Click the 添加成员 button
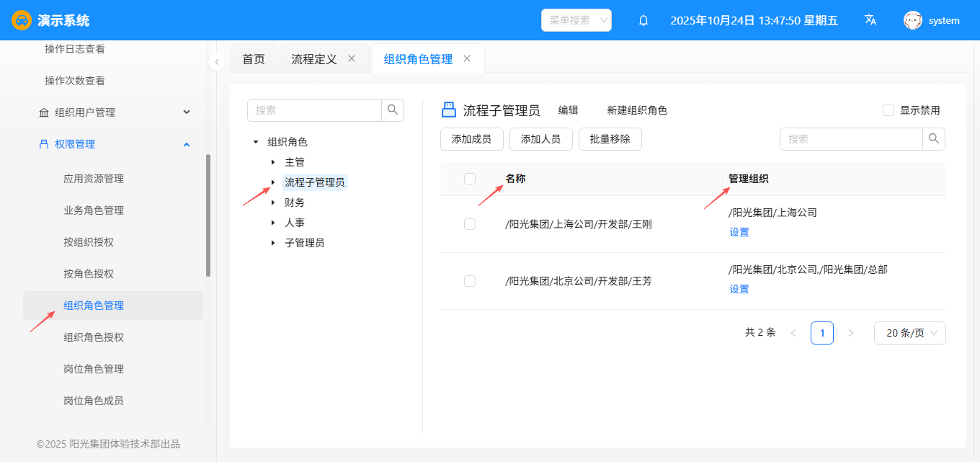This screenshot has height=462, width=980. 471,139
